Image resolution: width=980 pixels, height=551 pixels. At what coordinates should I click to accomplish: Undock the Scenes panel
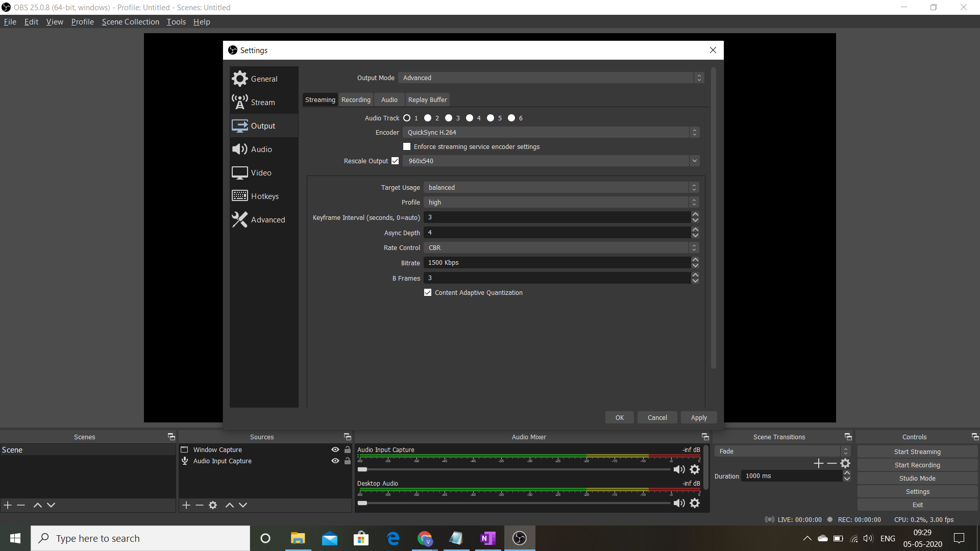tap(171, 437)
